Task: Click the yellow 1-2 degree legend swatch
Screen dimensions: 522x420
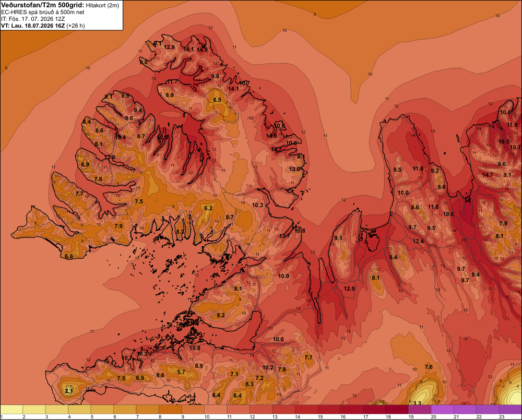Action: tap(11, 410)
